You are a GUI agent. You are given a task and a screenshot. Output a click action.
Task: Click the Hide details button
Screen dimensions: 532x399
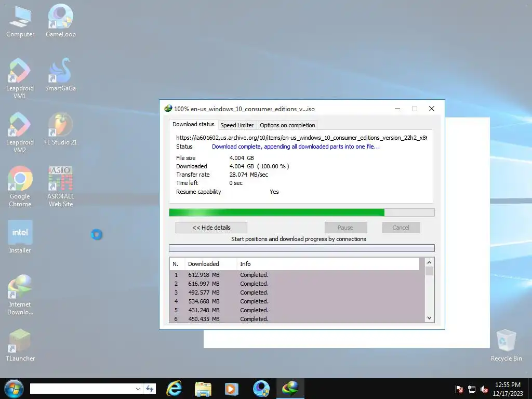[x=211, y=228]
